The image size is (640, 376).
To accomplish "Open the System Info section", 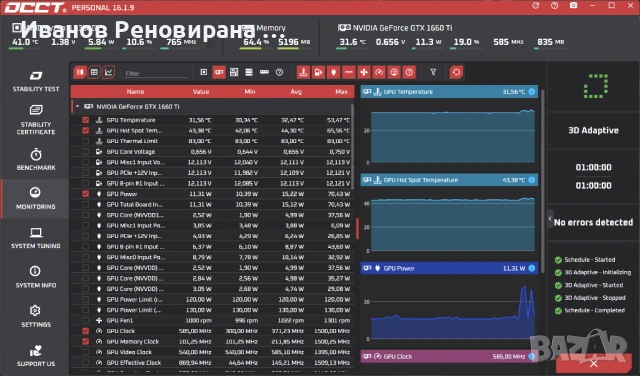I will (36, 277).
